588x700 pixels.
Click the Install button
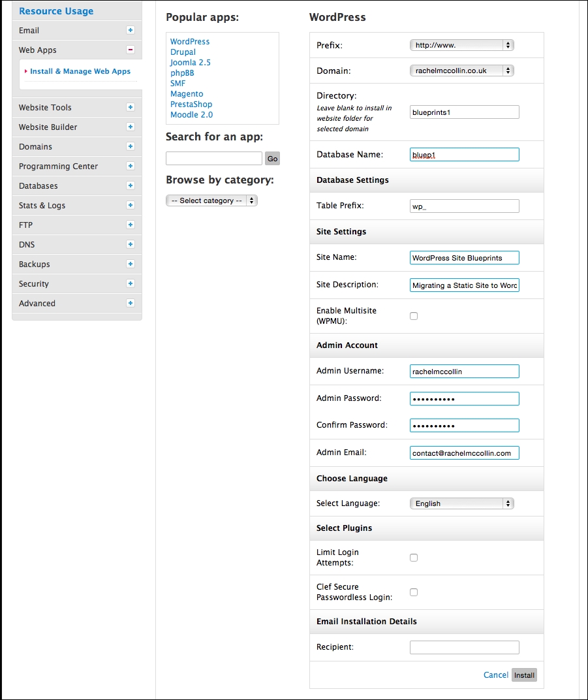[x=524, y=675]
